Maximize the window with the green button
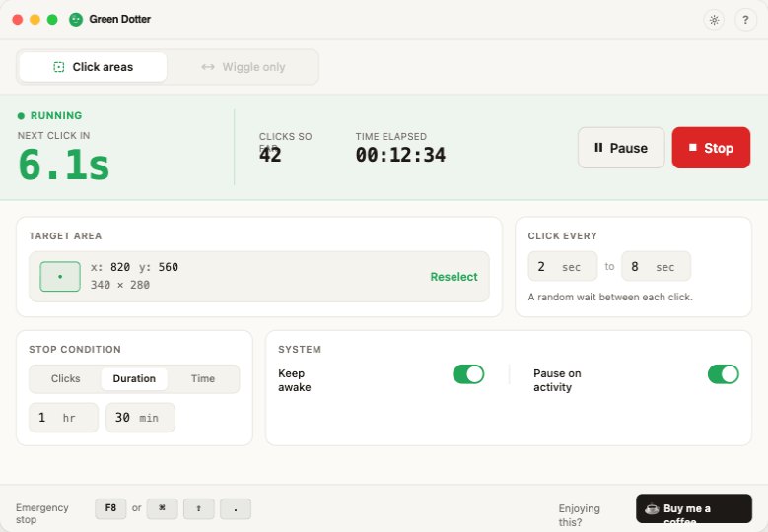 pos(52,20)
